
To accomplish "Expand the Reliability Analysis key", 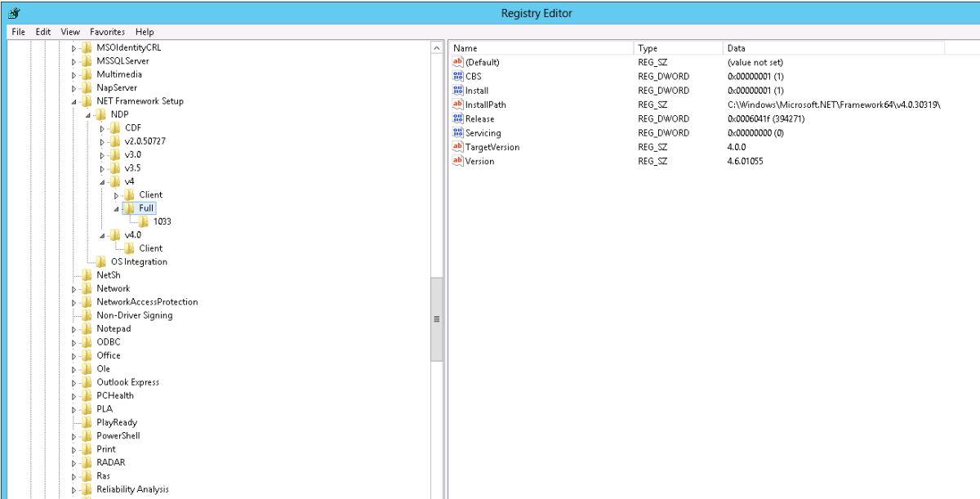I will pos(74,490).
